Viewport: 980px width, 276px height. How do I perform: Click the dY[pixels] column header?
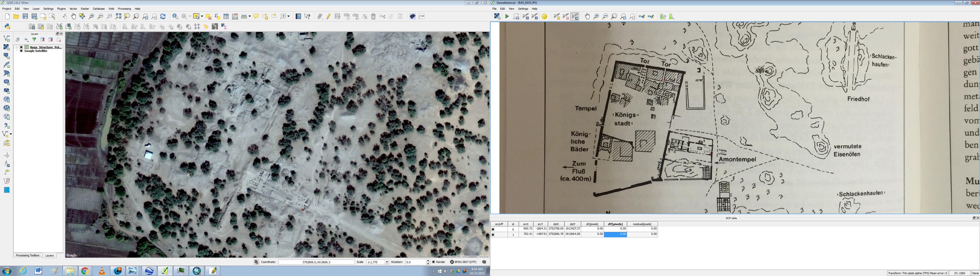615,224
